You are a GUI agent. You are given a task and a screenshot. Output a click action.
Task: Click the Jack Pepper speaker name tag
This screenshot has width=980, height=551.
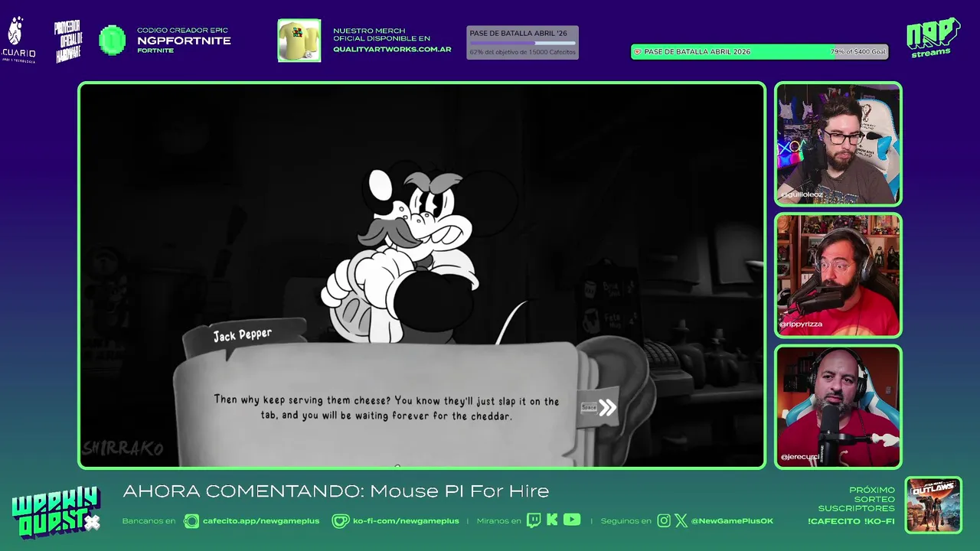243,335
